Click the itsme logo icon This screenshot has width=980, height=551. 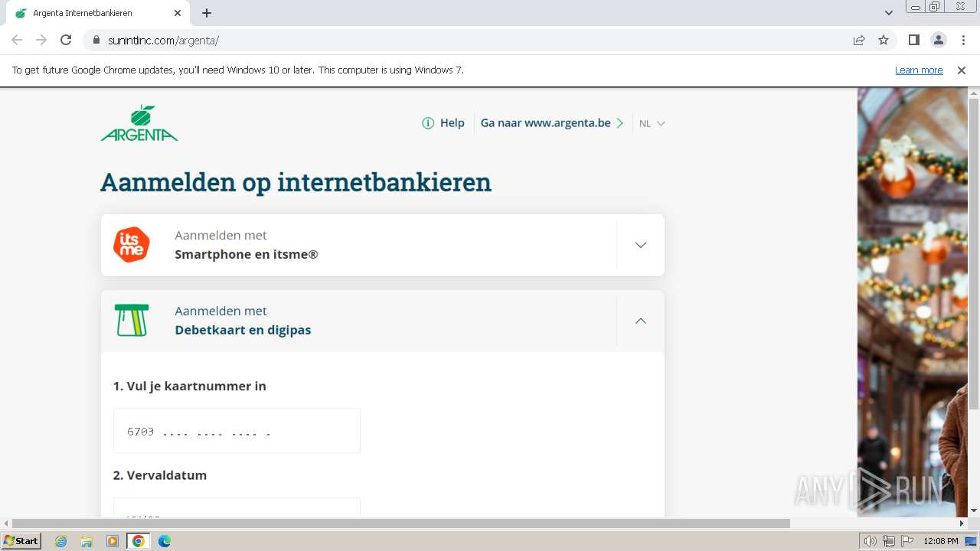click(132, 245)
